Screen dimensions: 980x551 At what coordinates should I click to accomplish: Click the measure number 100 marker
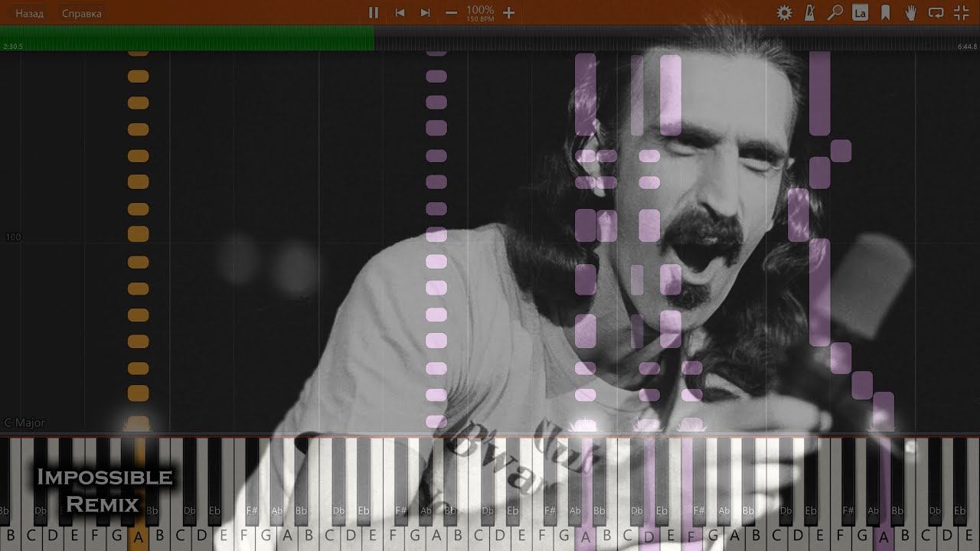13,237
